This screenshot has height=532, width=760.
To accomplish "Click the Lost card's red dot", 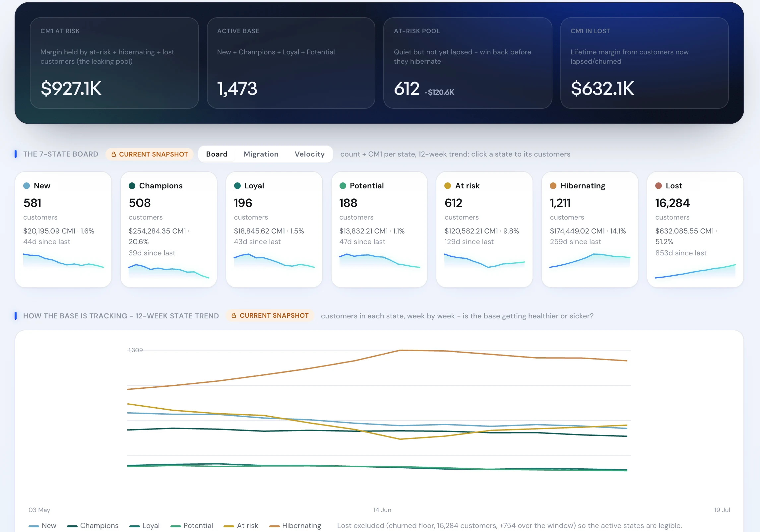I will click(x=659, y=186).
